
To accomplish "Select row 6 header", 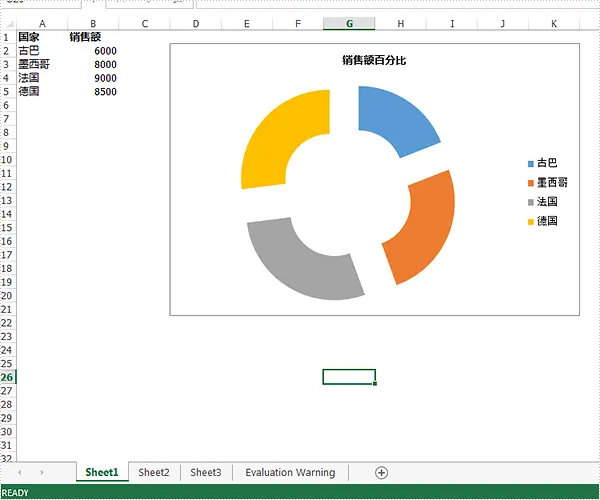I will (7, 105).
